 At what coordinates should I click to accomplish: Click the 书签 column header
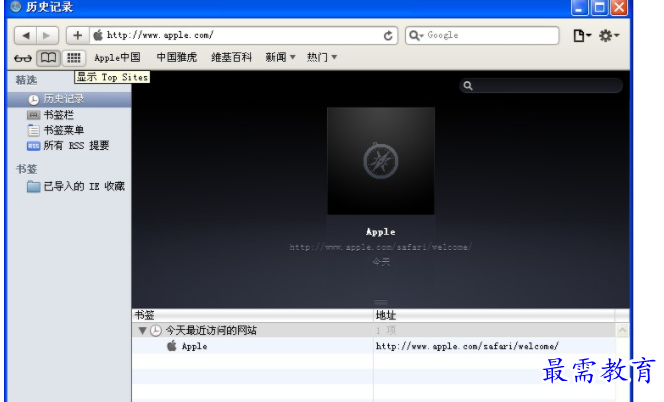(x=252, y=315)
